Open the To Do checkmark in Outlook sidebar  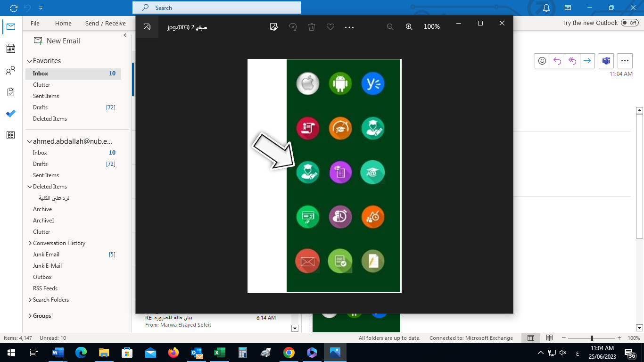point(10,114)
